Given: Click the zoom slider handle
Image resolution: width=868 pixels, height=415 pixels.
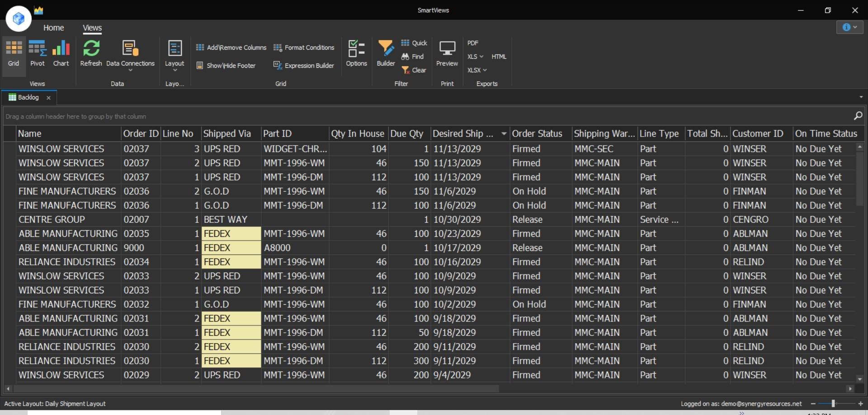Looking at the screenshot, I should [x=833, y=404].
